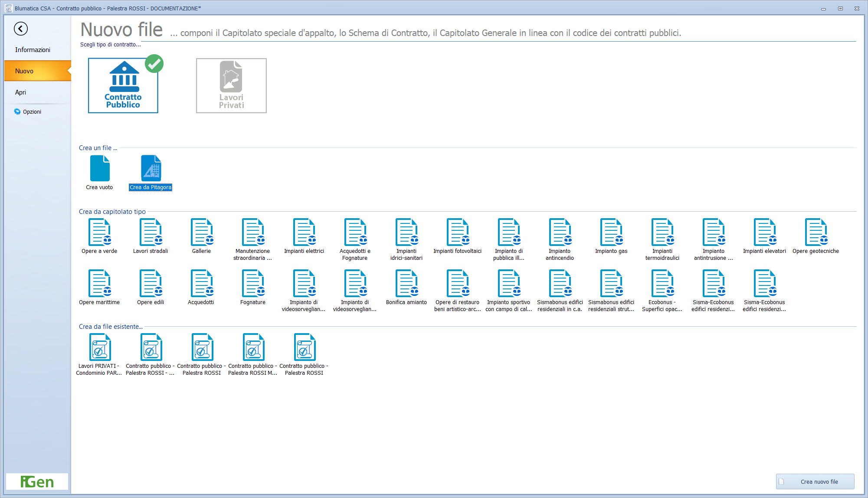The height and width of the screenshot is (498, 868).
Task: Select the Crea vuoto blank file icon
Action: (x=100, y=173)
